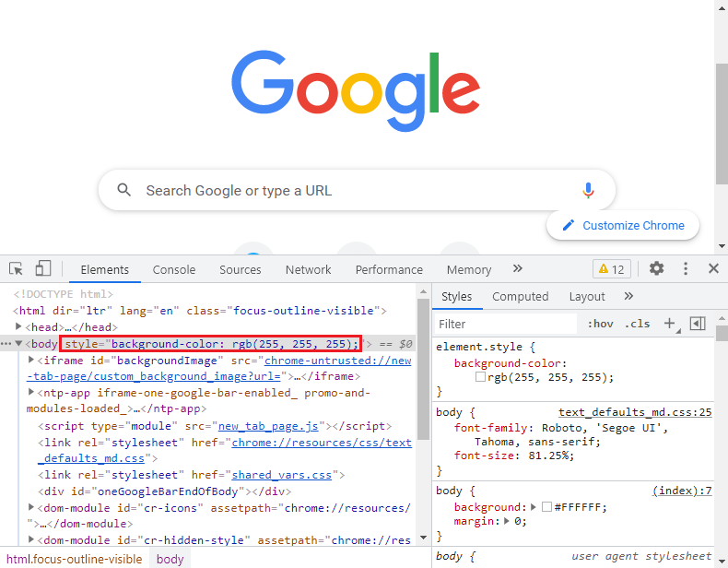Image resolution: width=728 pixels, height=568 pixels.
Task: Select the html dir="ltr" element line
Action: click(200, 310)
